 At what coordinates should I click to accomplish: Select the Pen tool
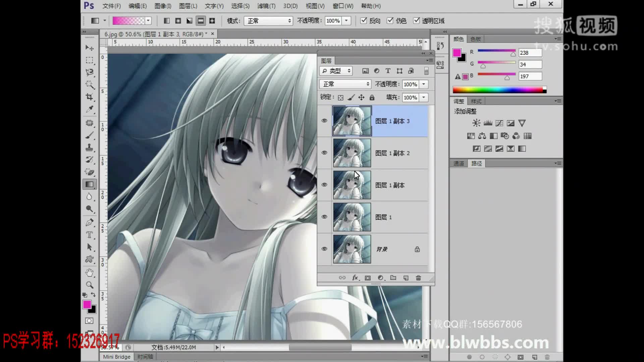tap(89, 223)
